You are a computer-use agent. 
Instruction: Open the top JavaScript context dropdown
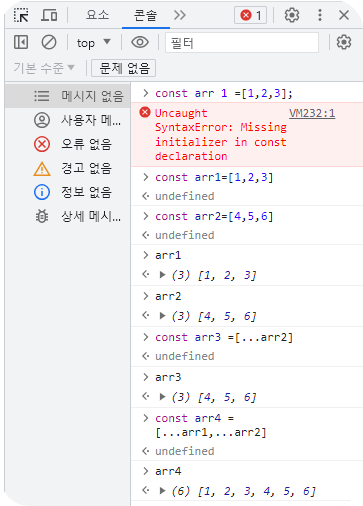click(x=93, y=43)
